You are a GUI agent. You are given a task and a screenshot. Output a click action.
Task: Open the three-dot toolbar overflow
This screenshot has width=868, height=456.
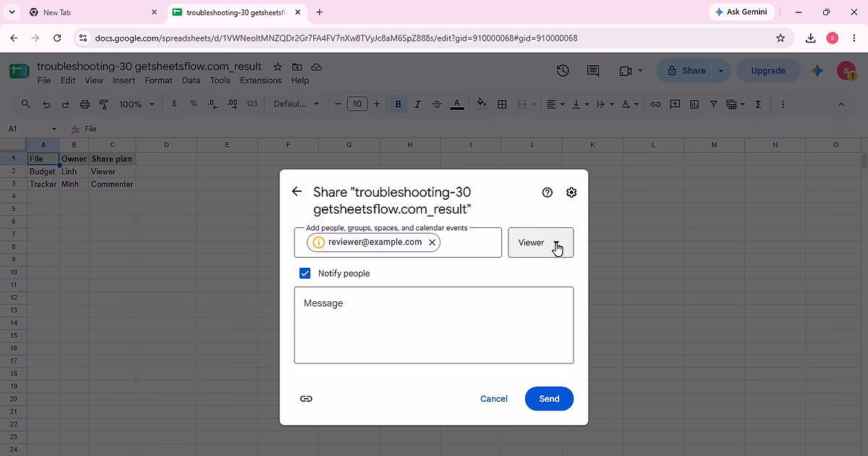tap(783, 104)
